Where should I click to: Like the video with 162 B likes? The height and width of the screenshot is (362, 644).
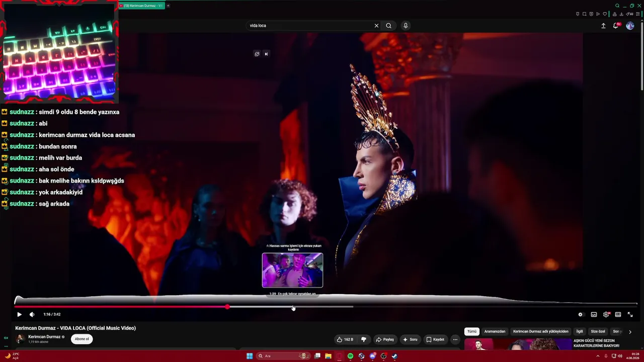point(346,339)
